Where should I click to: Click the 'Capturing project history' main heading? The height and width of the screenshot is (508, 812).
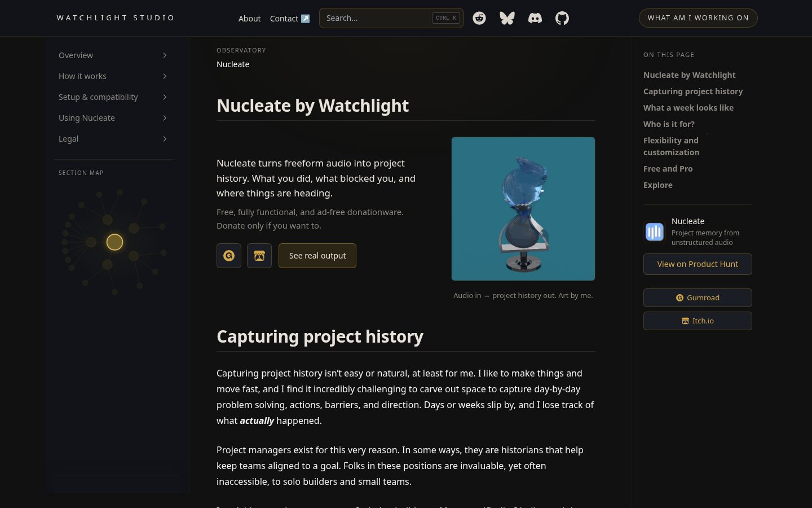click(320, 336)
